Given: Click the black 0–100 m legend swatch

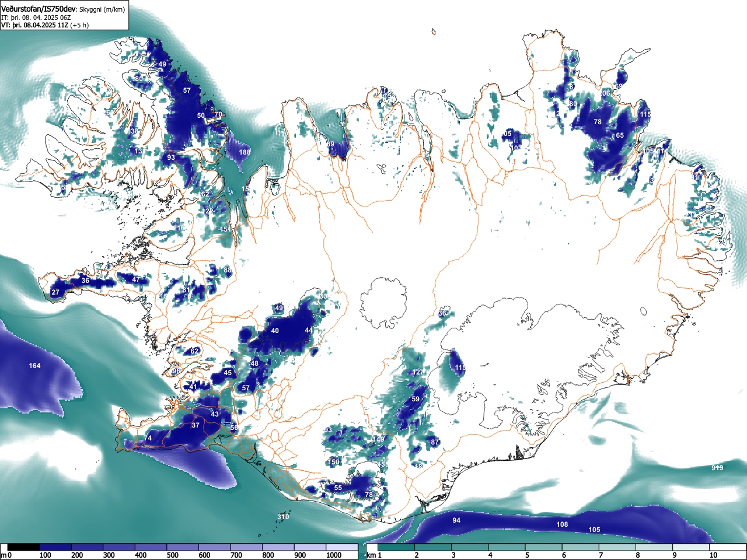Looking at the screenshot, I should 24,548.
